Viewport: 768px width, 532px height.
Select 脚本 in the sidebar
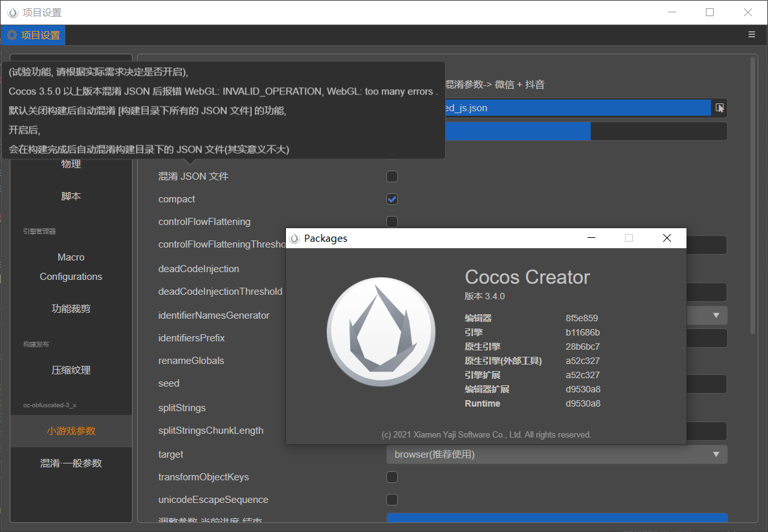pos(71,197)
